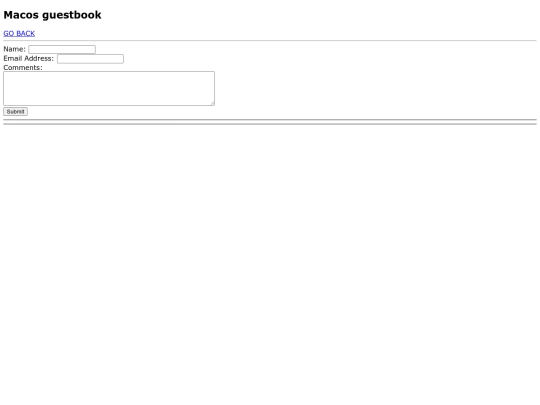Click inside the Comments text area

click(109, 88)
